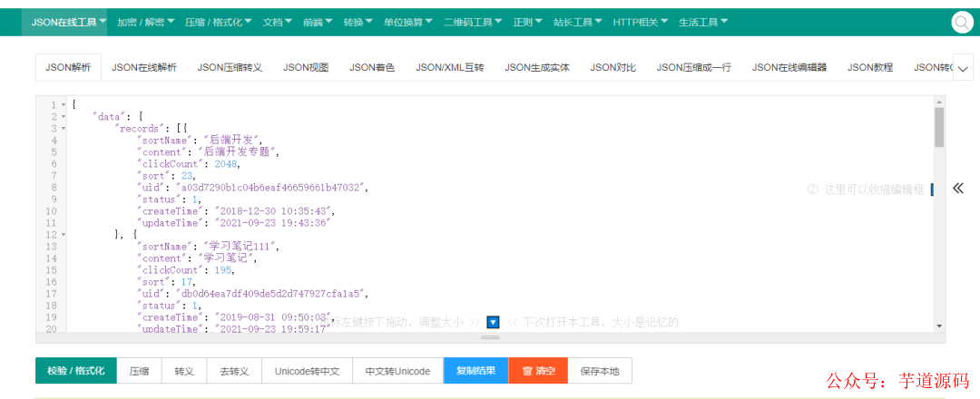The width and height of the screenshot is (980, 399).
Task: Open the 二维码工具 dropdown menu
Action: [473, 23]
